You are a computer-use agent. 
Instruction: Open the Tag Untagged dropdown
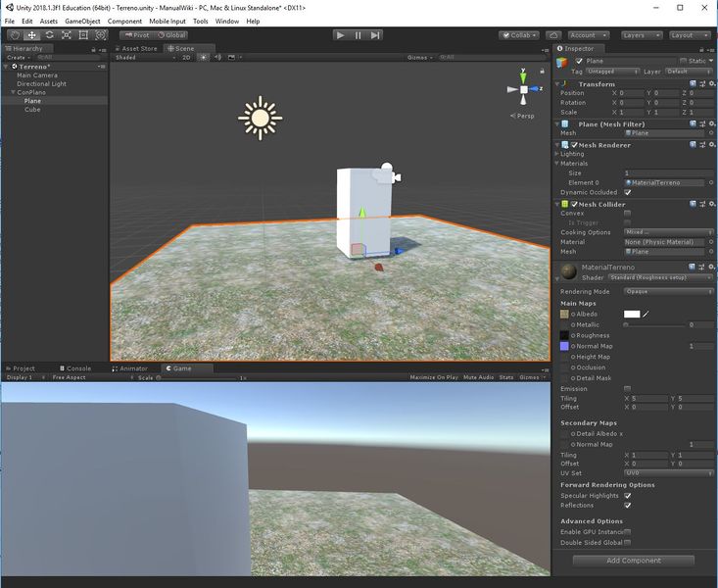coord(612,72)
